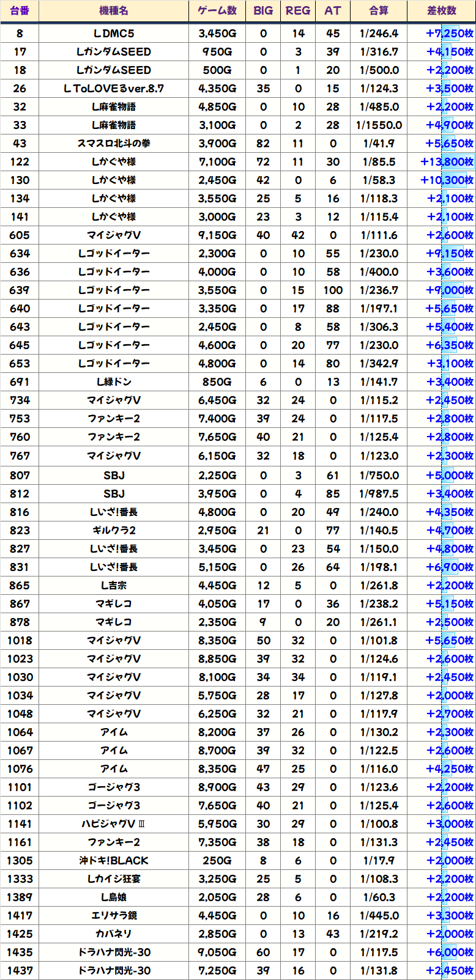476x980 pixels.
Task: Click the 1/987.5 combined rate cell
Action: (379, 493)
